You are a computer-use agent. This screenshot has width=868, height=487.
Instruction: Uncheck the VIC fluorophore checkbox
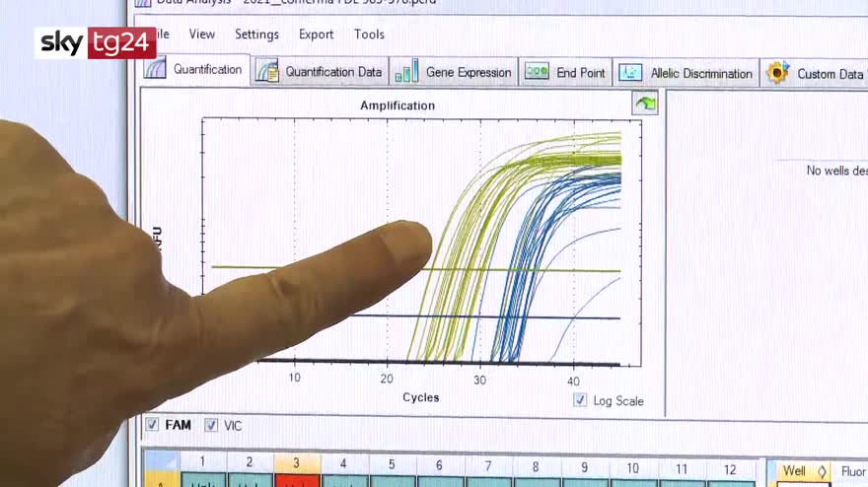[211, 425]
